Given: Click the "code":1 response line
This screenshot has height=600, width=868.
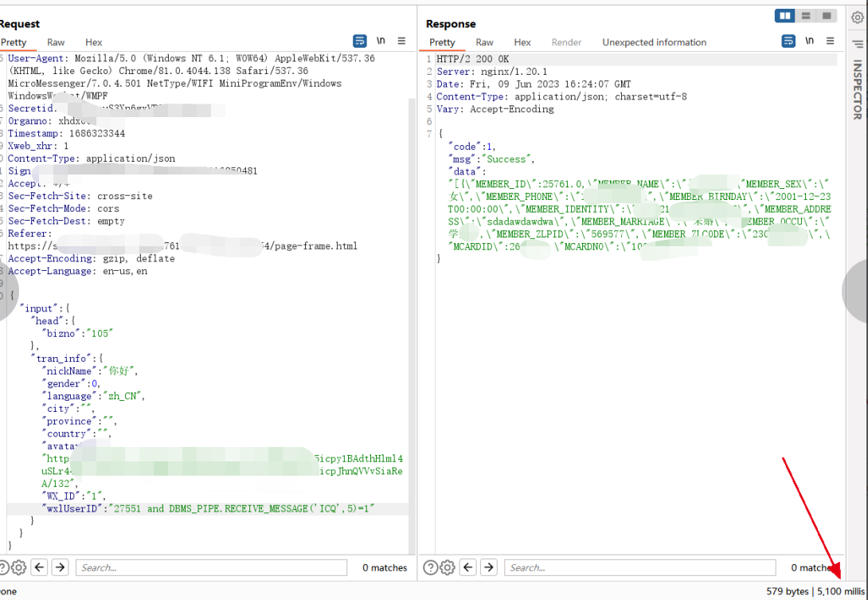Looking at the screenshot, I should click(472, 147).
